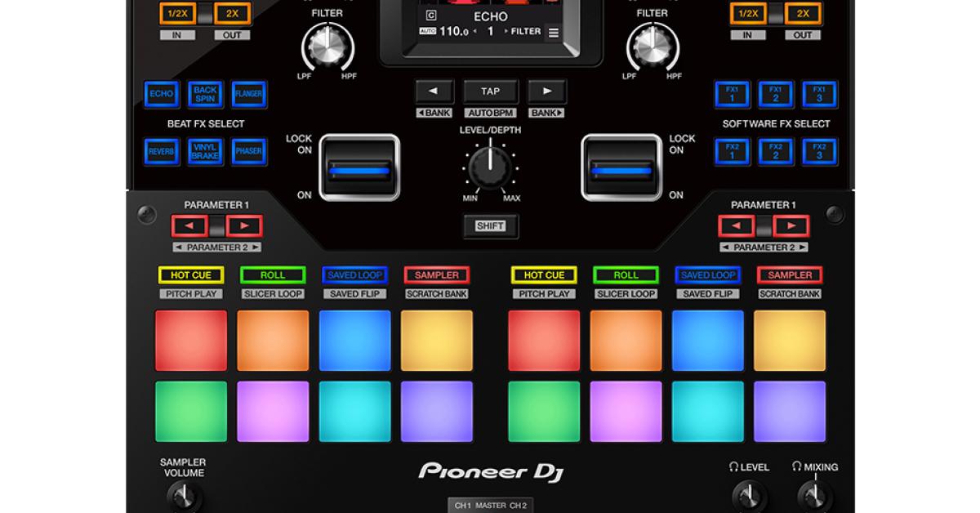Choose the PHASER beat FX
Image resolution: width=980 pixels, height=513 pixels.
pyautogui.click(x=249, y=152)
